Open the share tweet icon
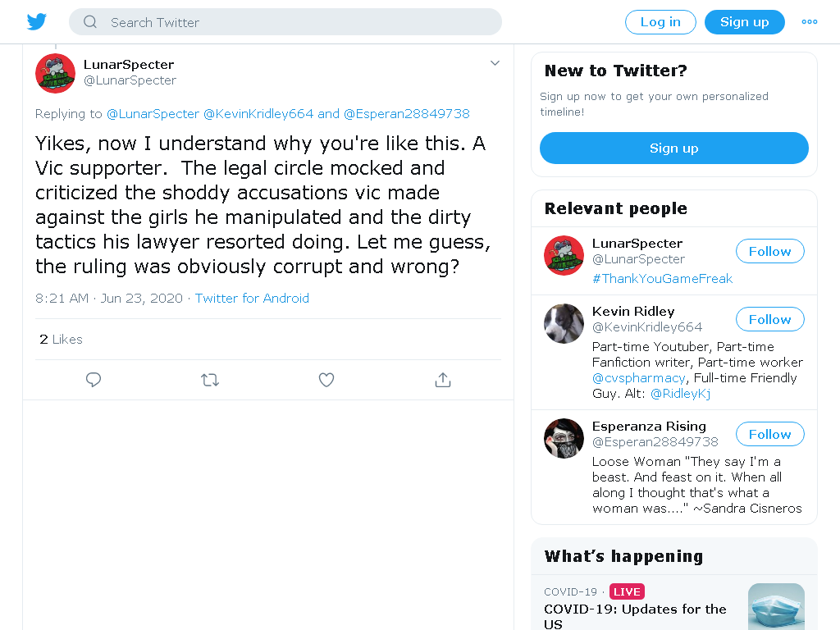The image size is (840, 630). (442, 380)
